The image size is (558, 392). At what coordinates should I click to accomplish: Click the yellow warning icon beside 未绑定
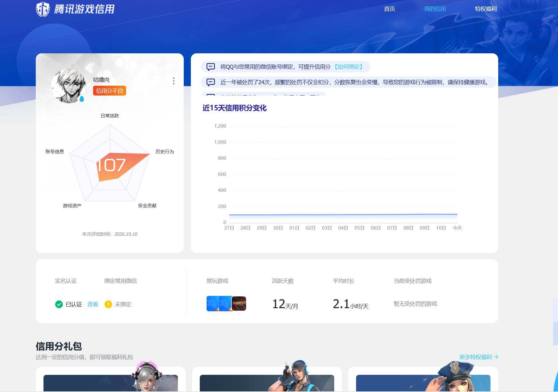tap(108, 304)
